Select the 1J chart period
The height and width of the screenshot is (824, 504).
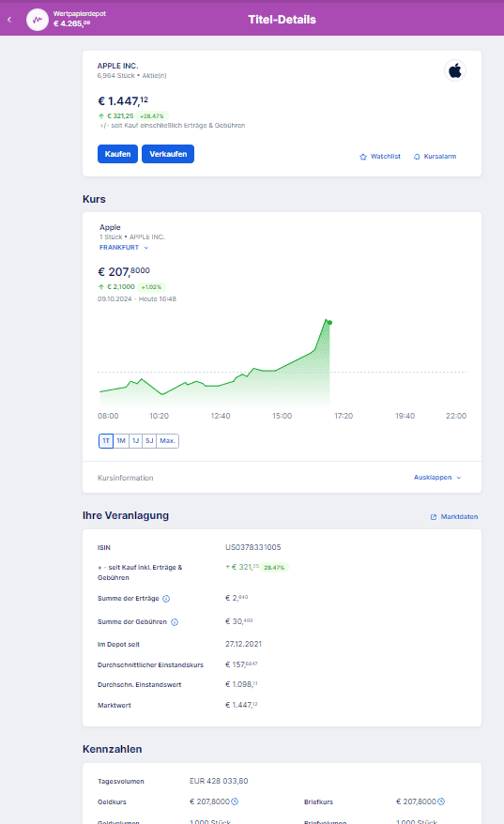click(135, 441)
